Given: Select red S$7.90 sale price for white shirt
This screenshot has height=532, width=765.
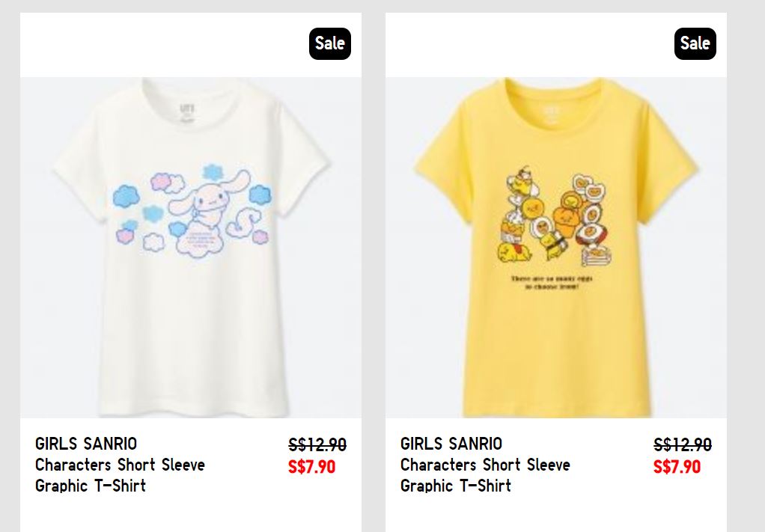Looking at the screenshot, I should pos(311,467).
